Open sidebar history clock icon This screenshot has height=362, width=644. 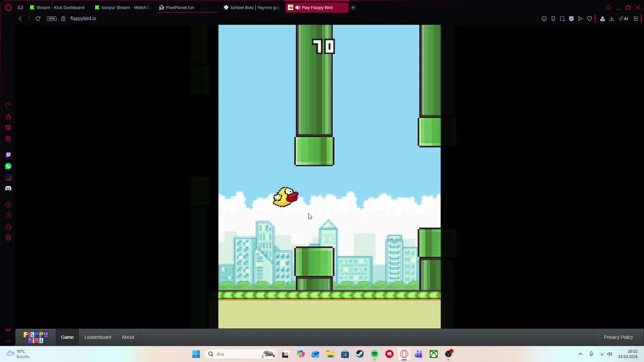coord(8,216)
